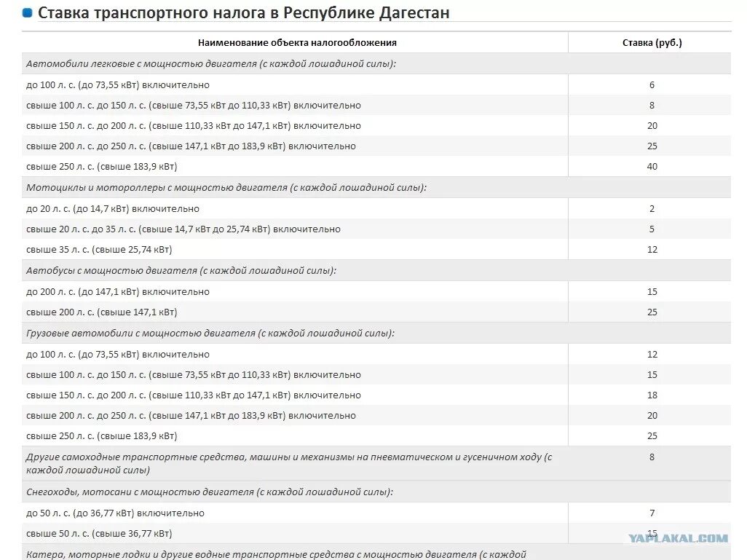This screenshot has width=747, height=560.
Task: Select section row 'Автобусы с мощностью двигателя'
Action: [376, 271]
